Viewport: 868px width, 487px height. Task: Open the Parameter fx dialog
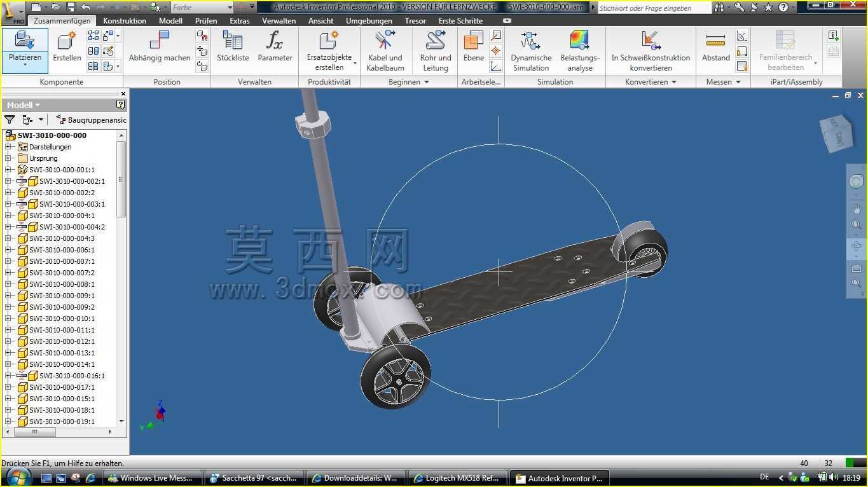tap(275, 47)
